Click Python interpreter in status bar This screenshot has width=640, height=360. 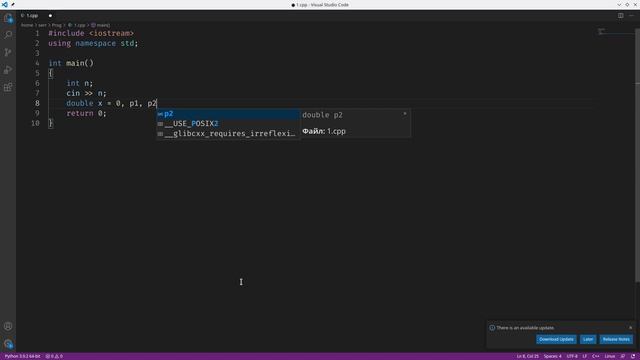22,356
